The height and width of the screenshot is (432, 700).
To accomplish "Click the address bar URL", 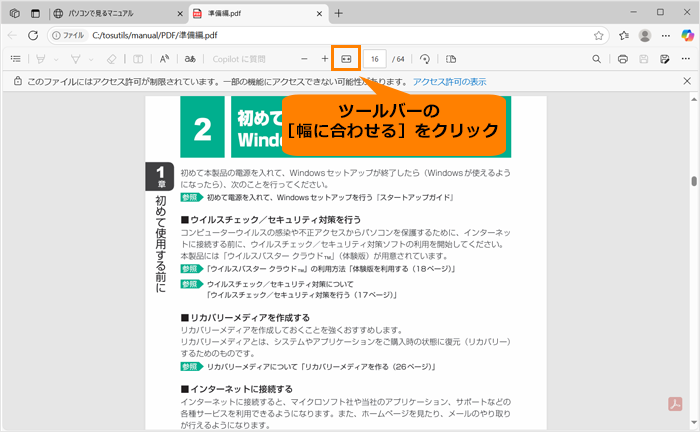I will pos(154,35).
